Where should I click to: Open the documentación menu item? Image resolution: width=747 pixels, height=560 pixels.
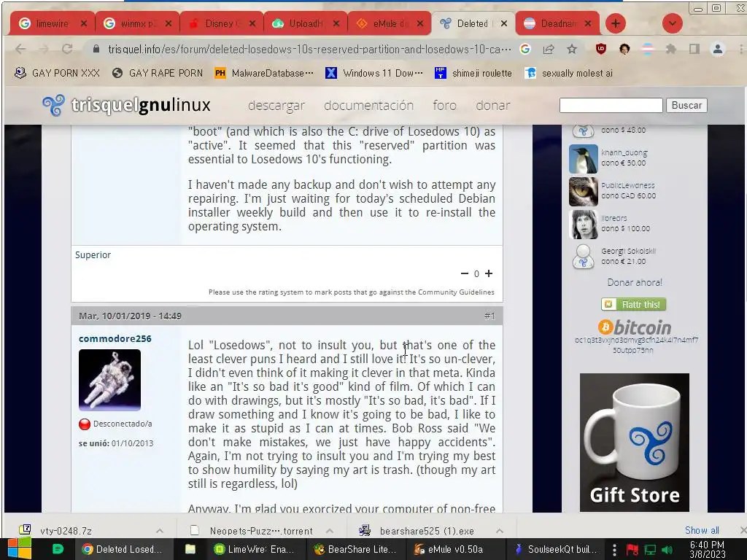368,105
